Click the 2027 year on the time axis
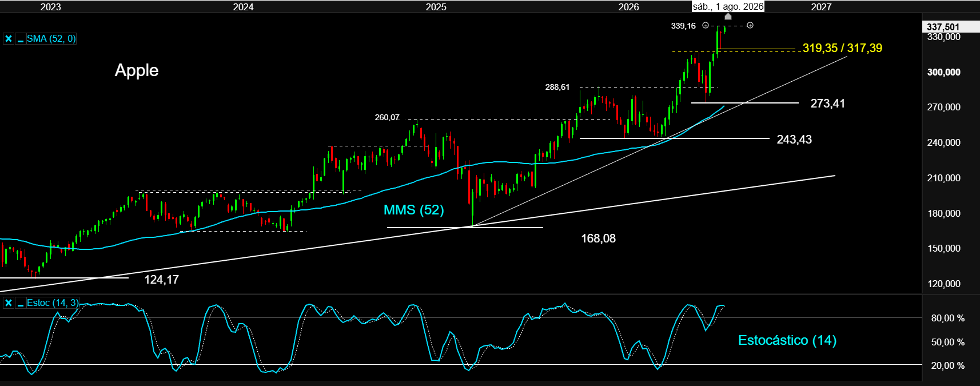This screenshot has width=980, height=386. coord(822,7)
